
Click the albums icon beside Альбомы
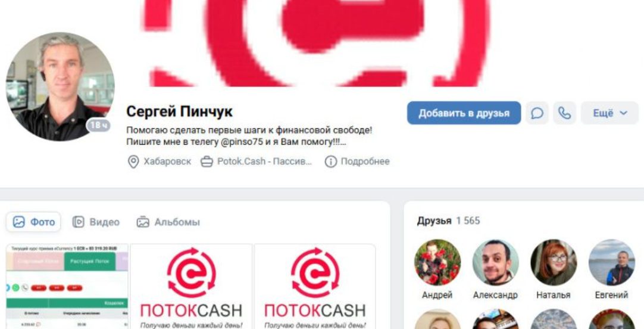pyautogui.click(x=142, y=222)
